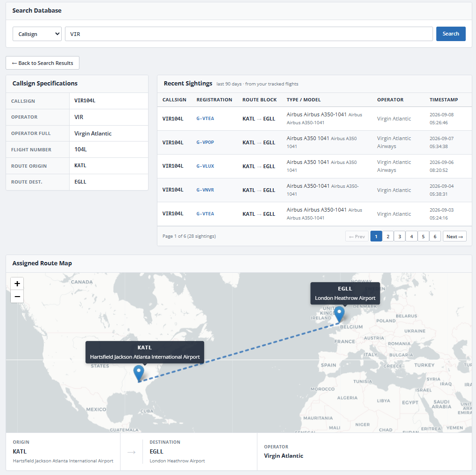Select the 104L flight number value
The height and width of the screenshot is (475, 476).
click(80, 149)
